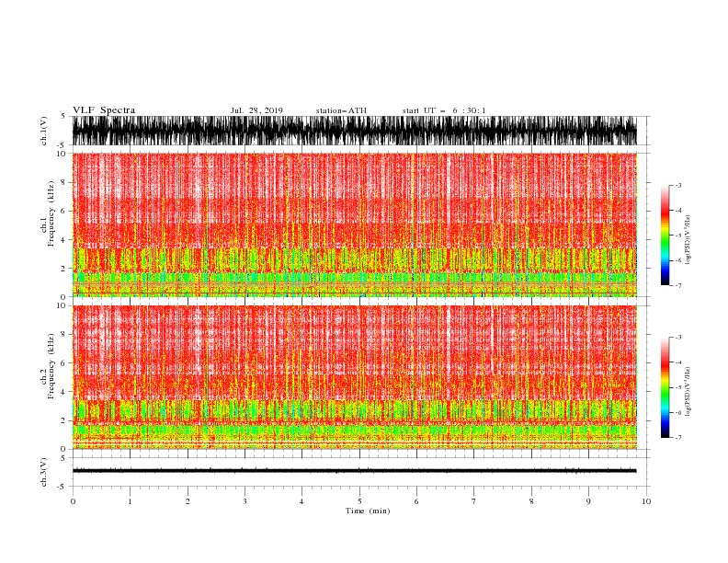Click the lower color bar "log(PSD)(V²/Hz)" label
Viewport: 728px width, 563px height.
pos(688,392)
